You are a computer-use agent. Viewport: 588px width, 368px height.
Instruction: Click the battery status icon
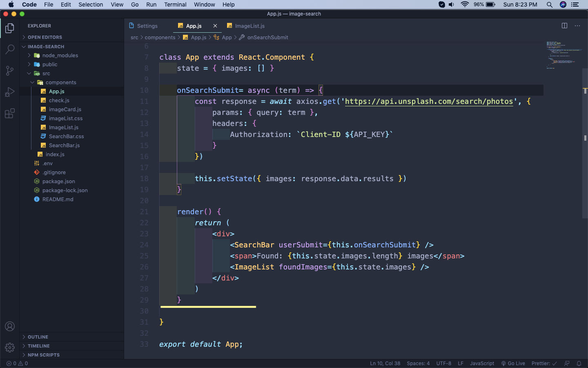[490, 4]
